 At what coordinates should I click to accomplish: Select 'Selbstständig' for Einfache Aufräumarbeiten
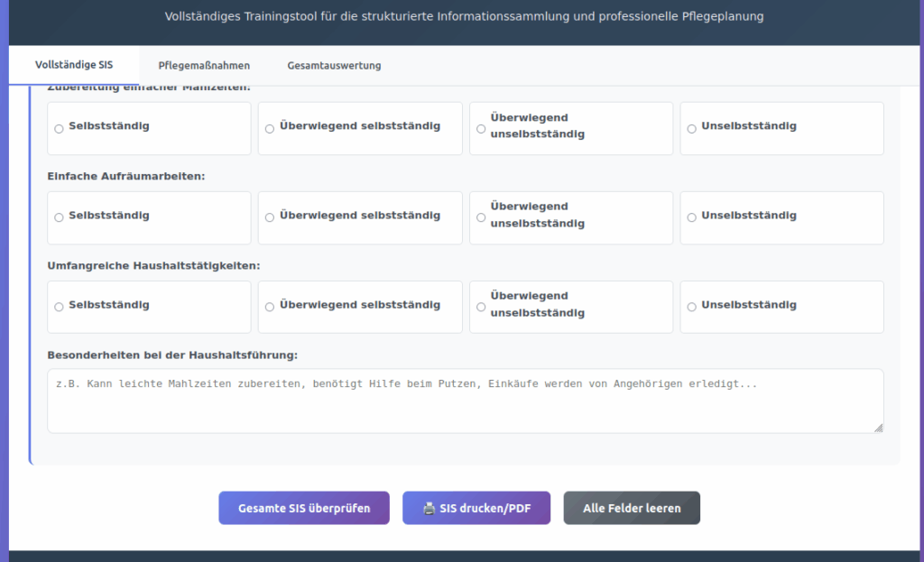coord(60,217)
